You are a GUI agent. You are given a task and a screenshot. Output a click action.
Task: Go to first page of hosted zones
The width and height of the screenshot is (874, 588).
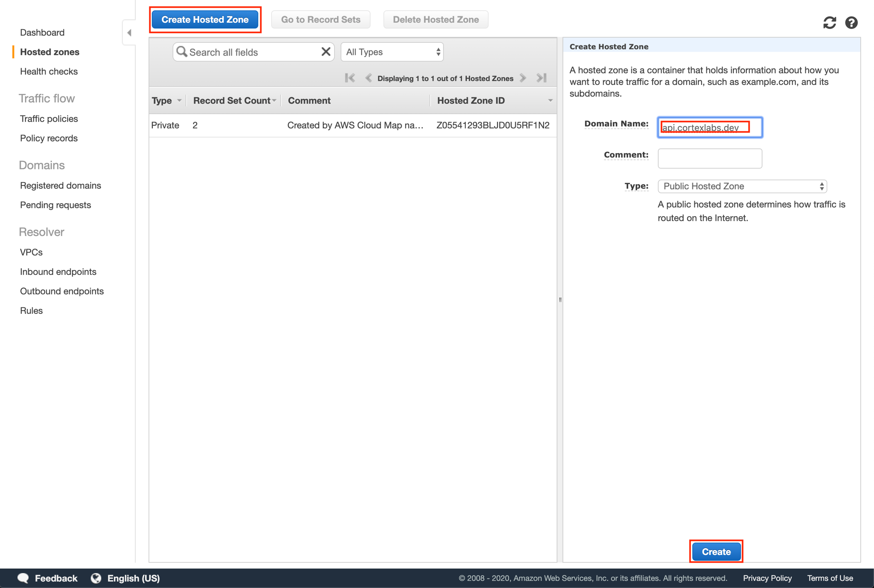(x=350, y=78)
